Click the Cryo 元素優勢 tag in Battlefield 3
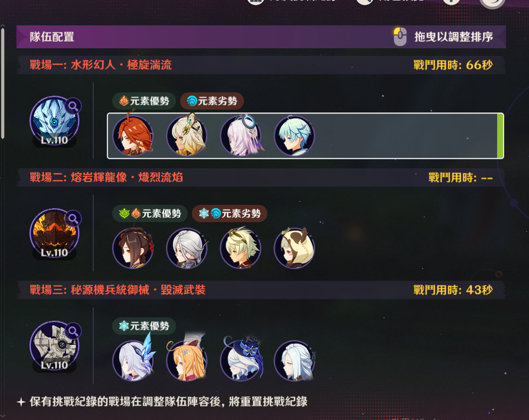The height and width of the screenshot is (420, 529). pos(144,326)
